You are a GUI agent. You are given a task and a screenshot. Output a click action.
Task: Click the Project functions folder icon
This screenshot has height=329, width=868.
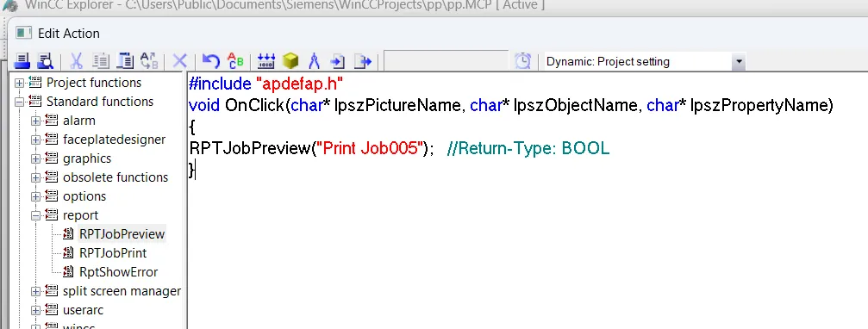coord(35,83)
